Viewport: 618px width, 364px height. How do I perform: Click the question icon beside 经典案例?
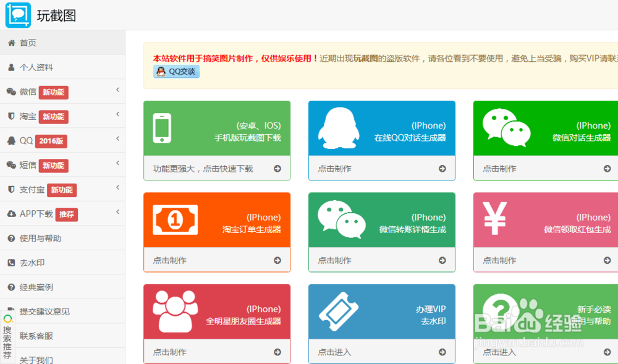tap(11, 287)
